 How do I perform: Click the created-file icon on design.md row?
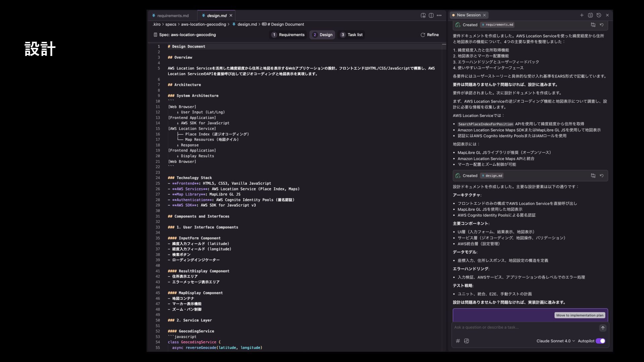tap(458, 176)
